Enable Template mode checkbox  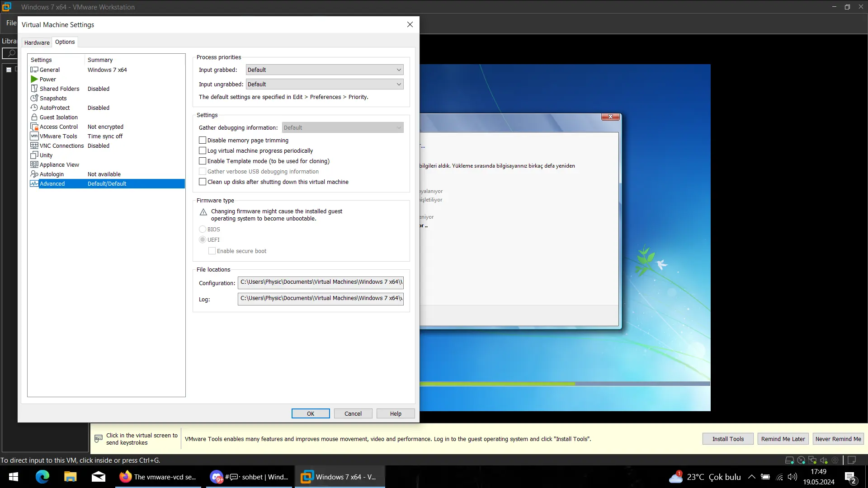(x=203, y=161)
